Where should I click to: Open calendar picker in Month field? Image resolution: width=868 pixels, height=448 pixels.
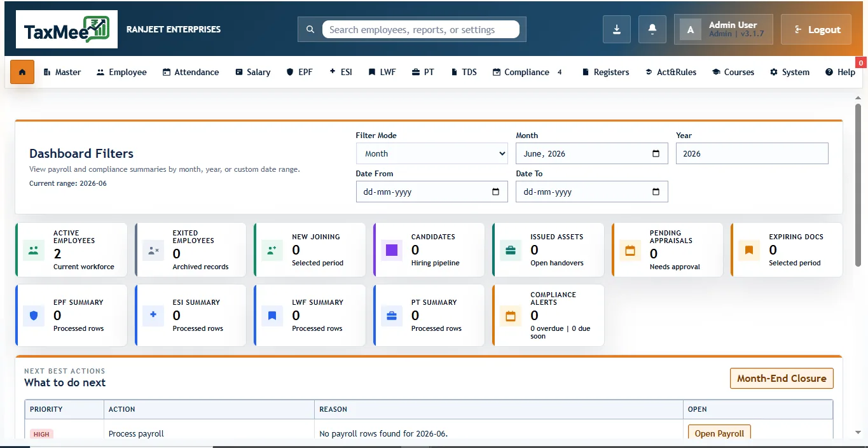pos(656,153)
